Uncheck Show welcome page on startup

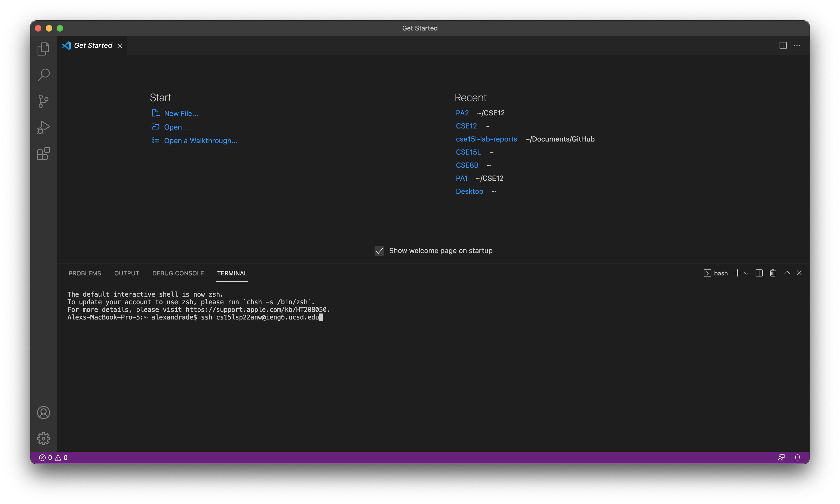point(379,251)
